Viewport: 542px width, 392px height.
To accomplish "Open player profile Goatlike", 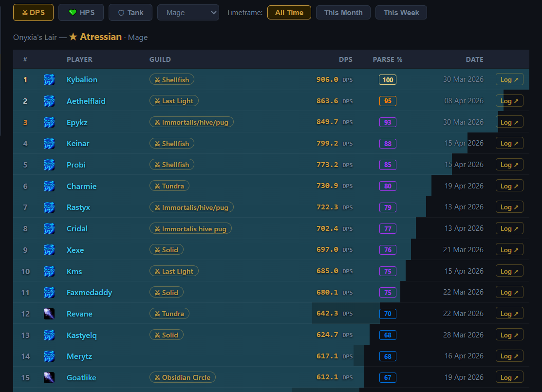I will point(81,378).
